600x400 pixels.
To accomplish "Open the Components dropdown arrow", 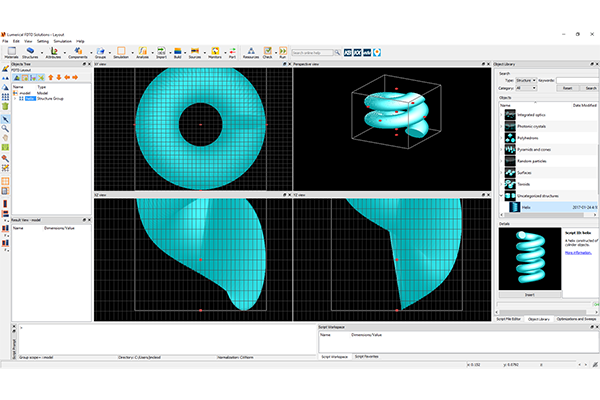I will [91, 52].
